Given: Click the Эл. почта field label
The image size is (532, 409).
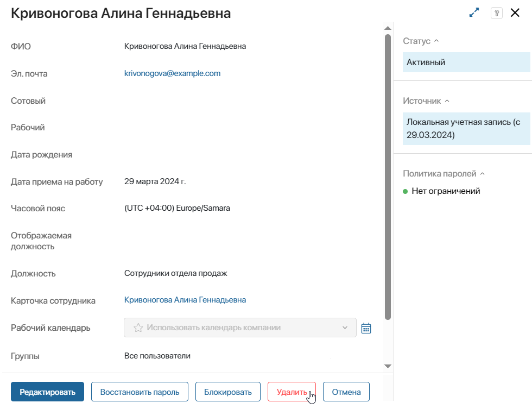Looking at the screenshot, I should [29, 74].
